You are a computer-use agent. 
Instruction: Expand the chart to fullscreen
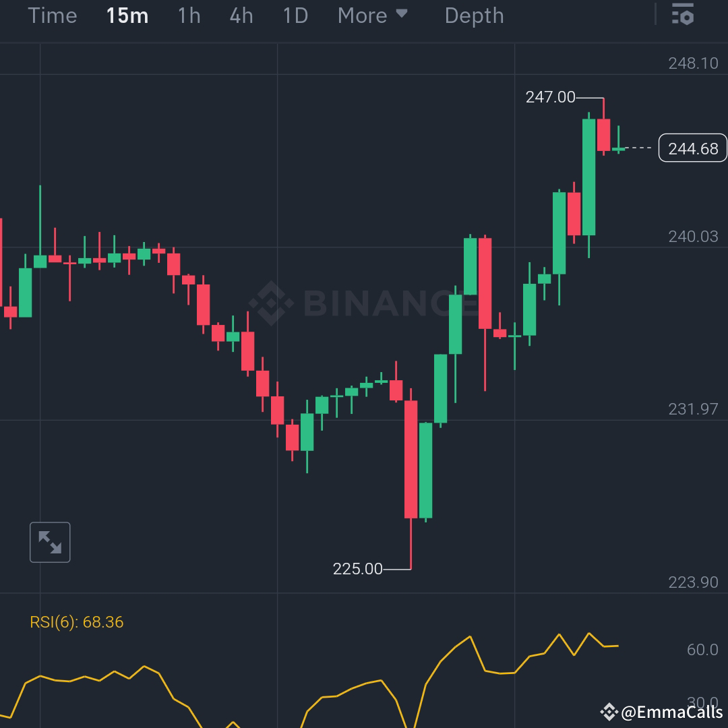point(50,542)
